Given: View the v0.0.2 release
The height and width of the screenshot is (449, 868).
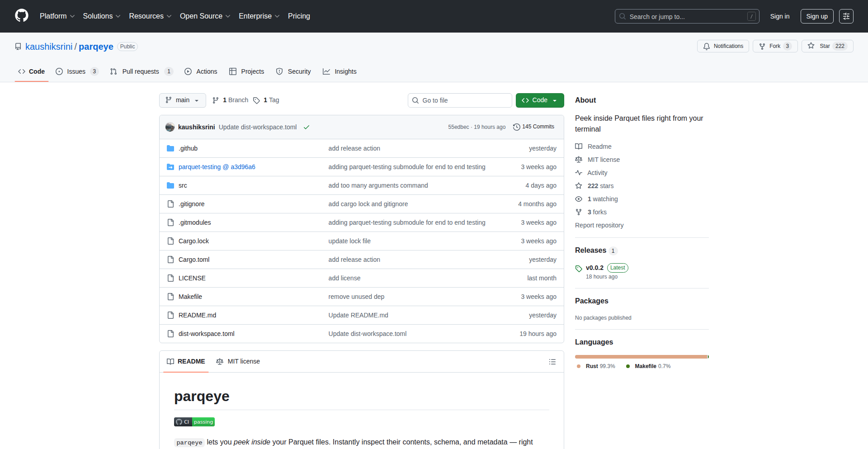Looking at the screenshot, I should coord(594,267).
